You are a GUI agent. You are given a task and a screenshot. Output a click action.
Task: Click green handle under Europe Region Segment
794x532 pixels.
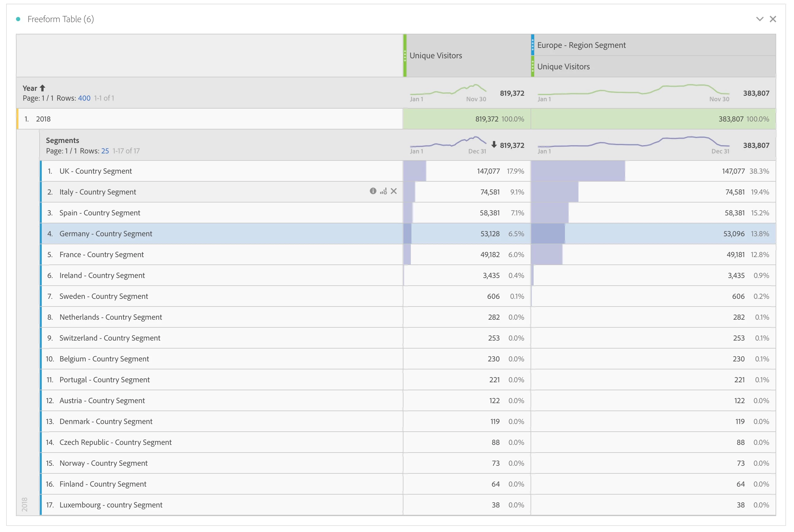point(533,67)
